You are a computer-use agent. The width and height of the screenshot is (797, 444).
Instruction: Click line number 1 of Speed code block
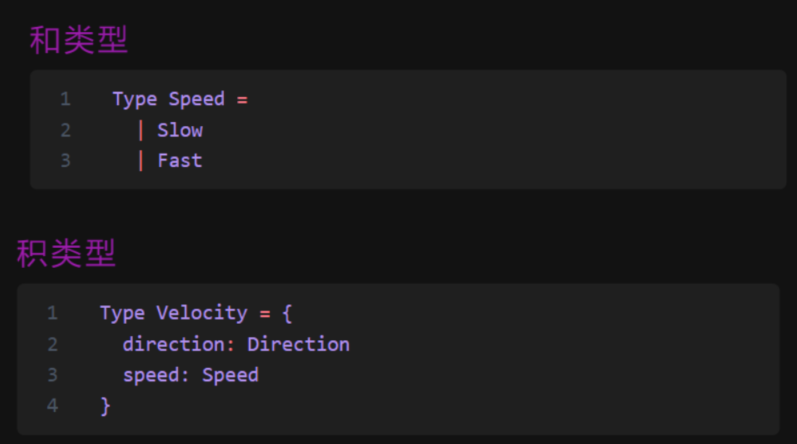[66, 99]
